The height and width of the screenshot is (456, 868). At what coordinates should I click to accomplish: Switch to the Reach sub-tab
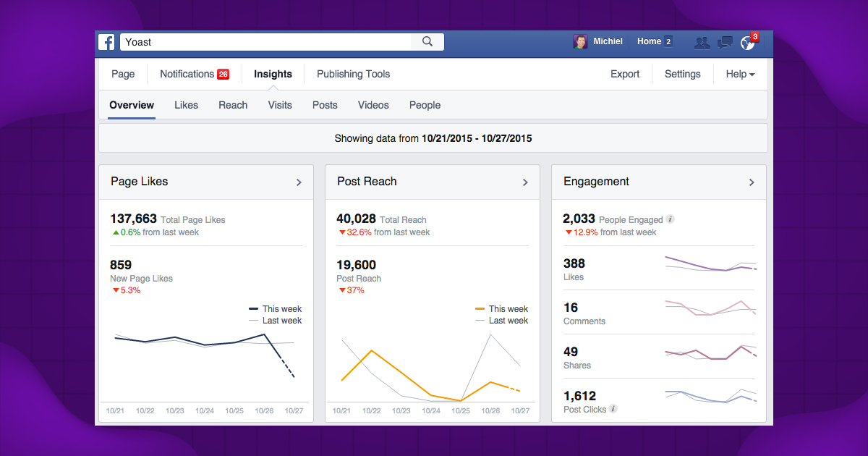coord(233,105)
